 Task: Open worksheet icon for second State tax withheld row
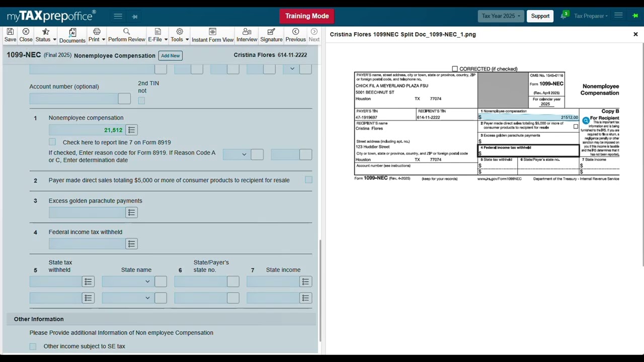coord(88,298)
